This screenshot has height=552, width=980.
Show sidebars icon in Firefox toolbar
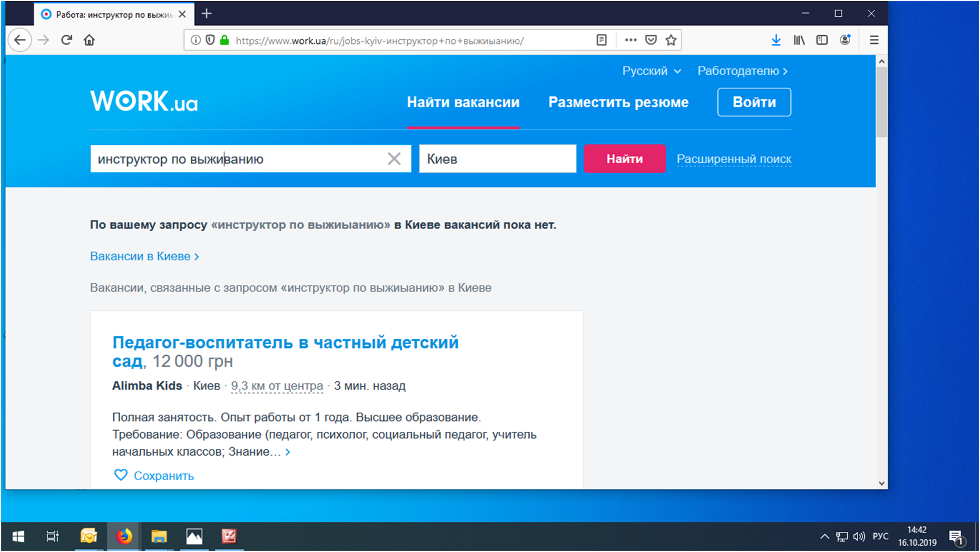point(822,40)
